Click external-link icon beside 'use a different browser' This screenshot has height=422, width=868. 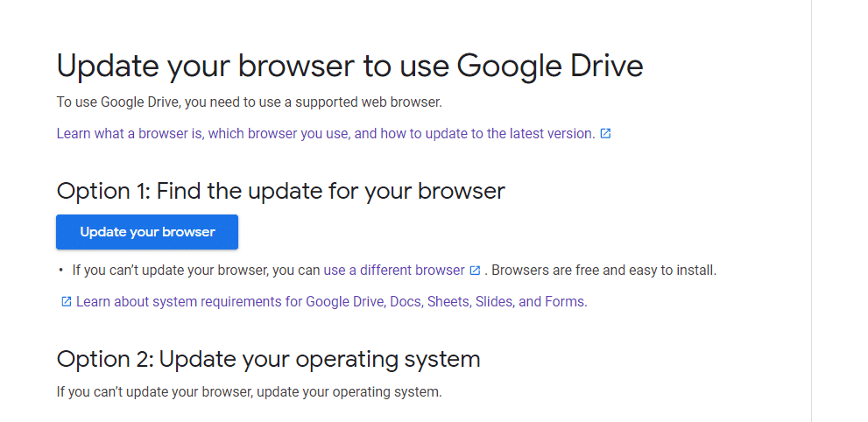click(x=475, y=271)
